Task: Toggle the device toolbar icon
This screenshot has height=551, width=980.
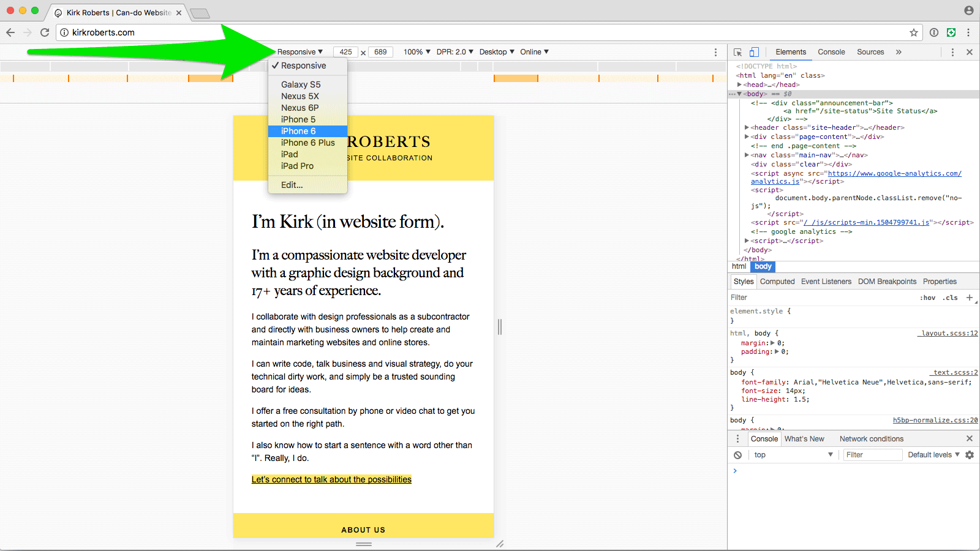Action: (x=754, y=52)
